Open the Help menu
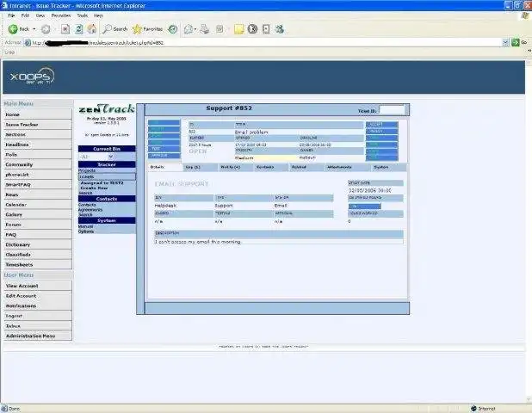The image size is (532, 413). tap(98, 15)
